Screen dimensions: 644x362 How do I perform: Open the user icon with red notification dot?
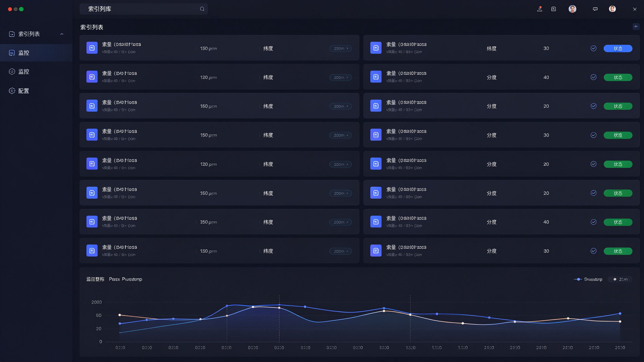coord(539,9)
